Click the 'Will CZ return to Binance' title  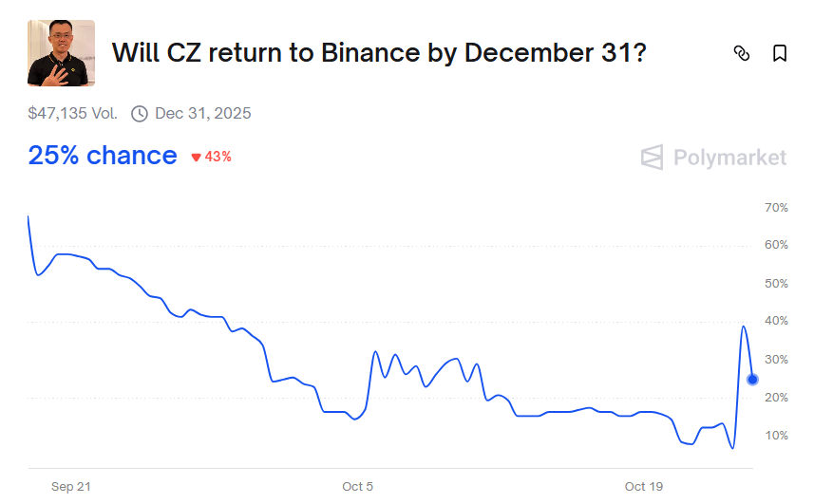[x=380, y=53]
